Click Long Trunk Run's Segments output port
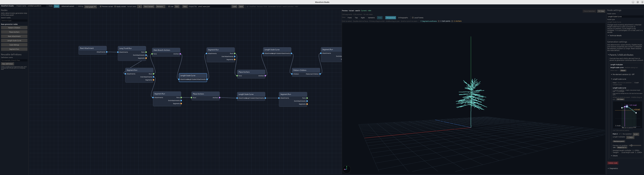The height and width of the screenshot is (175, 644). [146, 58]
